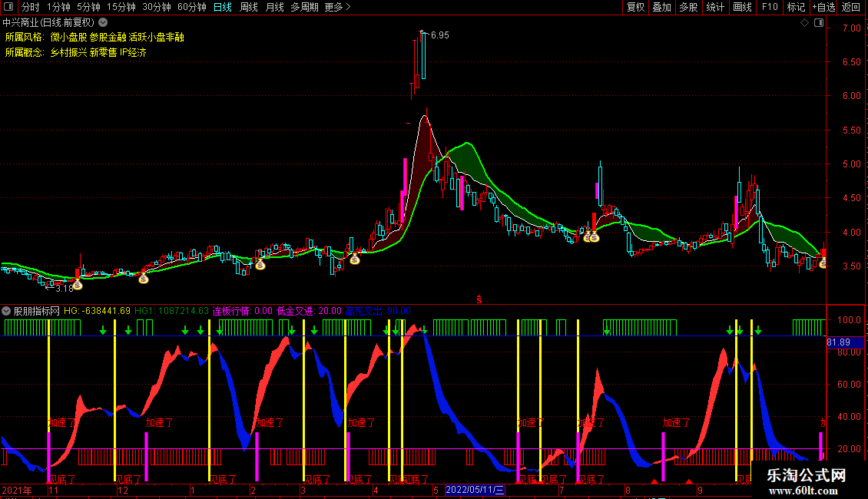Click the diamond icon near the price axis
This screenshot has height=499, width=868.
(804, 24)
